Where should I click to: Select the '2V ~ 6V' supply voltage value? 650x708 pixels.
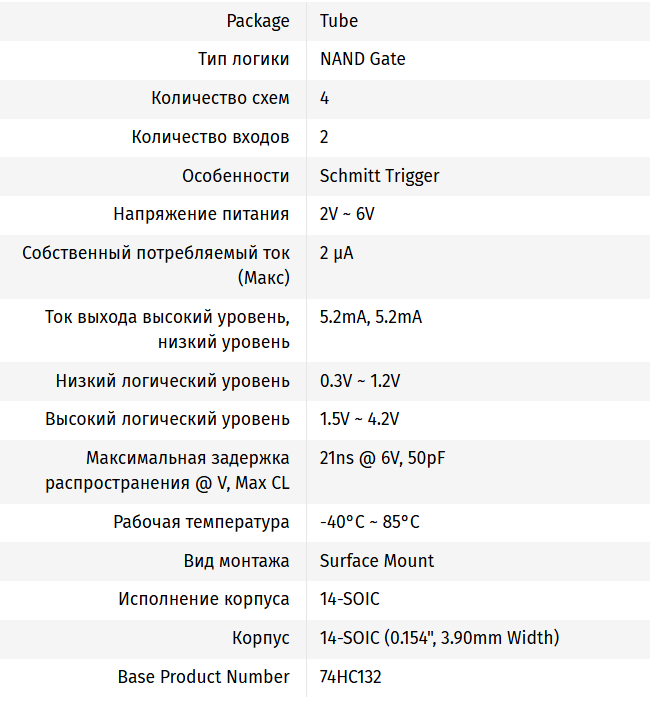347,214
